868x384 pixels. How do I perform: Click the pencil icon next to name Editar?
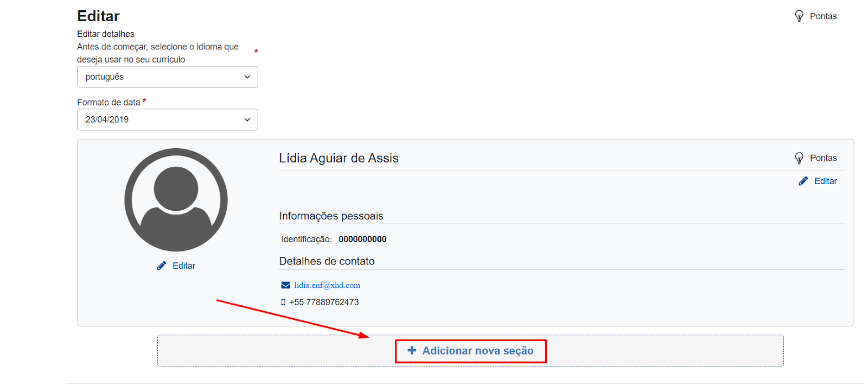pyautogui.click(x=803, y=181)
